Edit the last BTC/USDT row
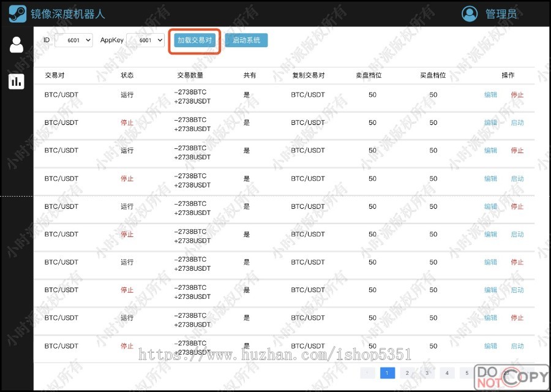 490,345
